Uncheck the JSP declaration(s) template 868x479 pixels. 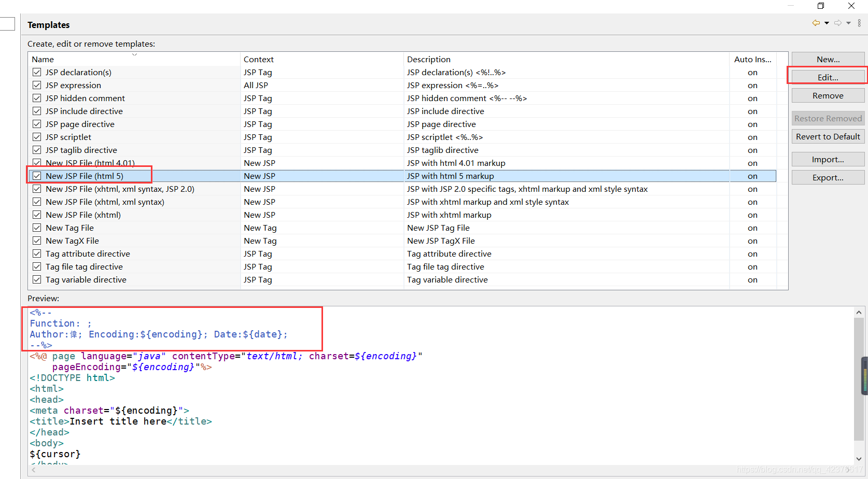pyautogui.click(x=37, y=72)
